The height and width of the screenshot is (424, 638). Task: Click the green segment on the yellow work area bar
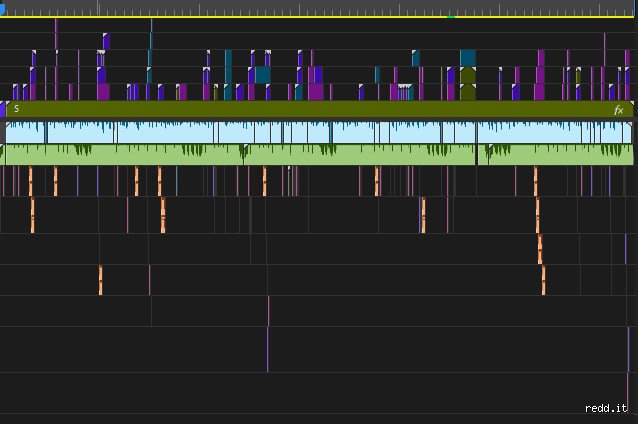[451, 17]
